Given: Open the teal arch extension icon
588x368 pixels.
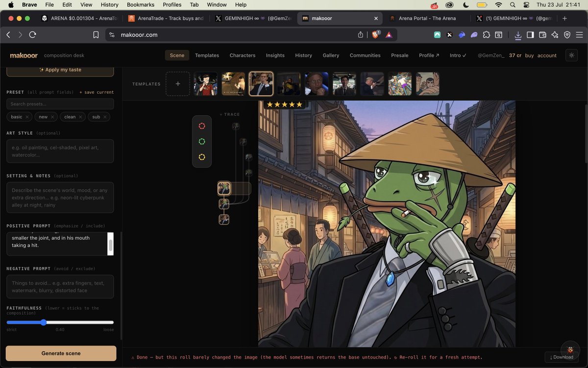Looking at the screenshot, I should tap(437, 35).
